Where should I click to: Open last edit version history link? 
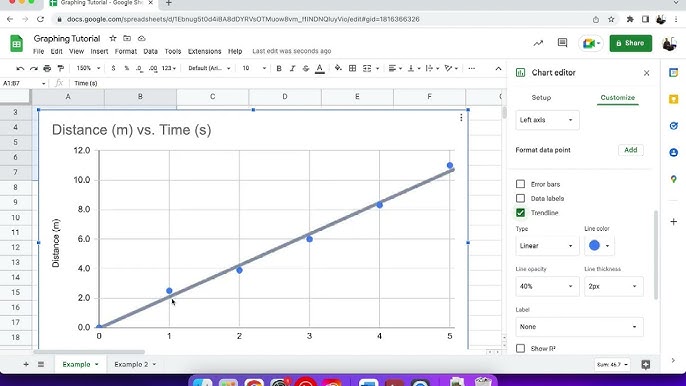292,51
